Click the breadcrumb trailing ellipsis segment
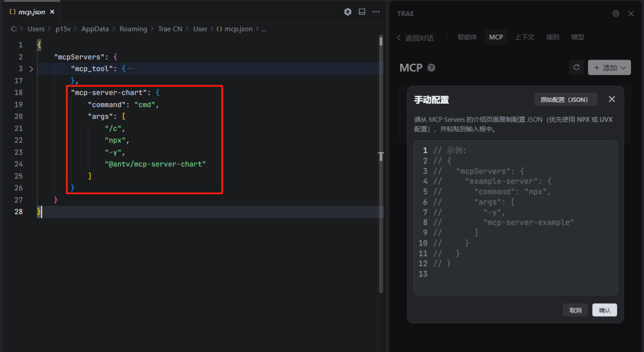 pos(264,29)
